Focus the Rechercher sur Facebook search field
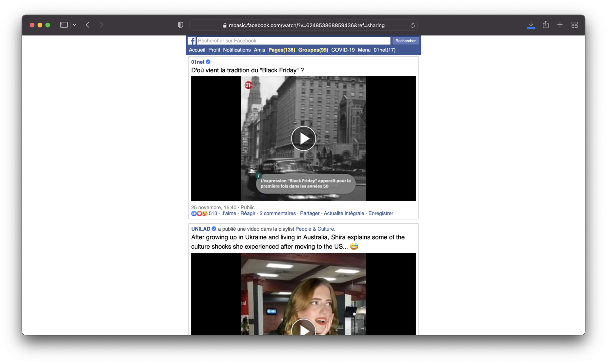Viewport: 607px width, 364px height. coord(294,41)
